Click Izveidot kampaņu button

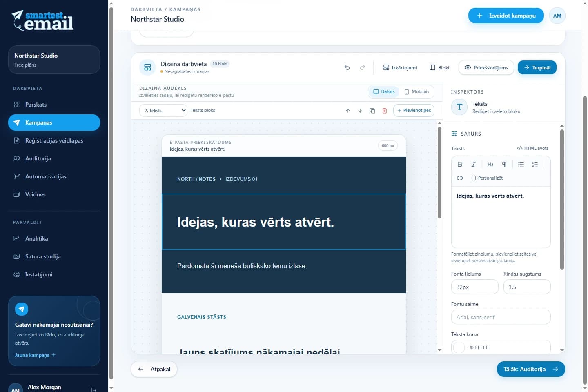506,16
